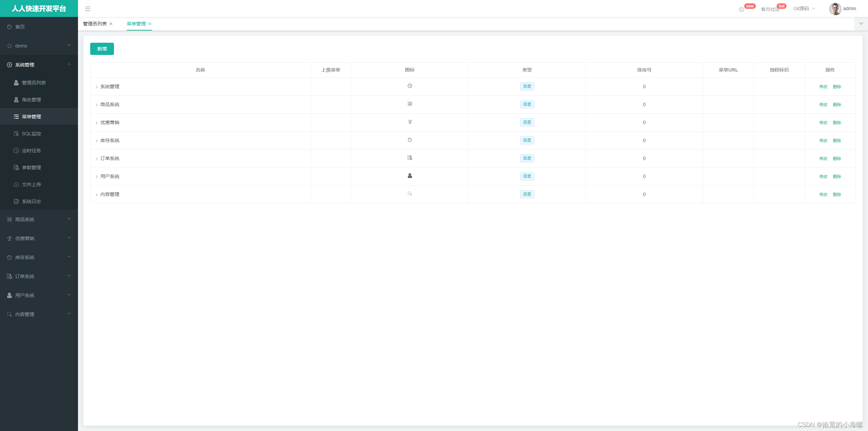Viewport: 868px width, 431px height.
Task: Click the 新增 button
Action: (x=102, y=49)
